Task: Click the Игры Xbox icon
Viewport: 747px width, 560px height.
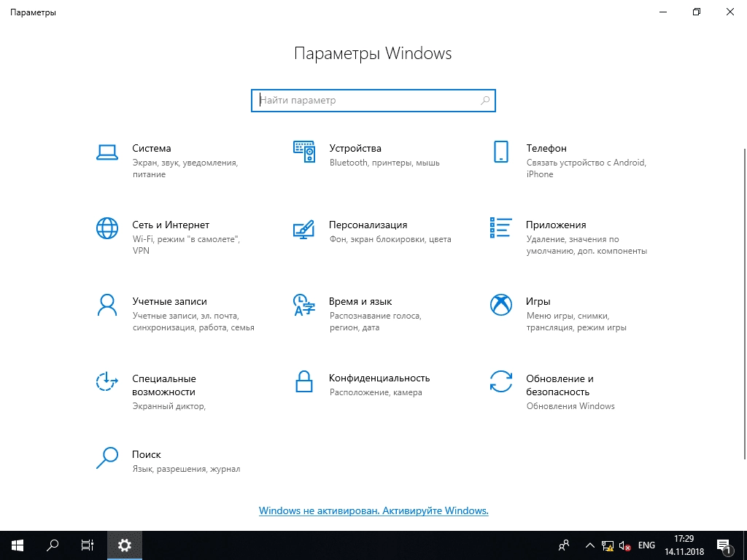Action: [500, 306]
